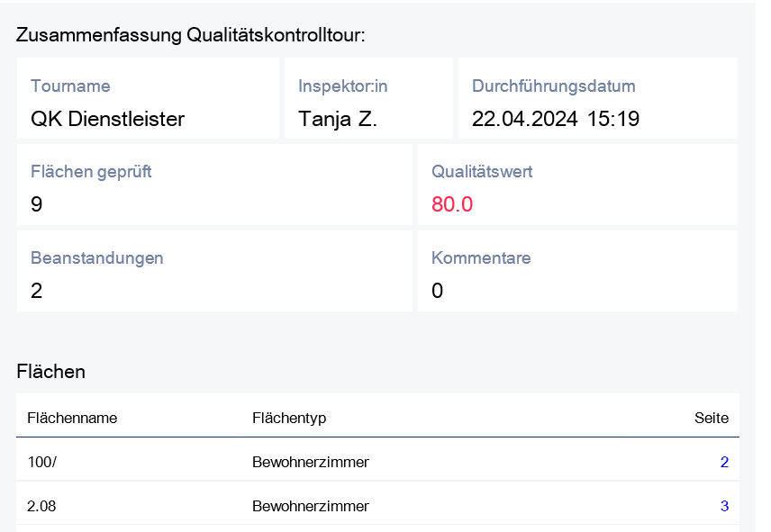
Task: Click the Flächen section heading
Action: (51, 371)
